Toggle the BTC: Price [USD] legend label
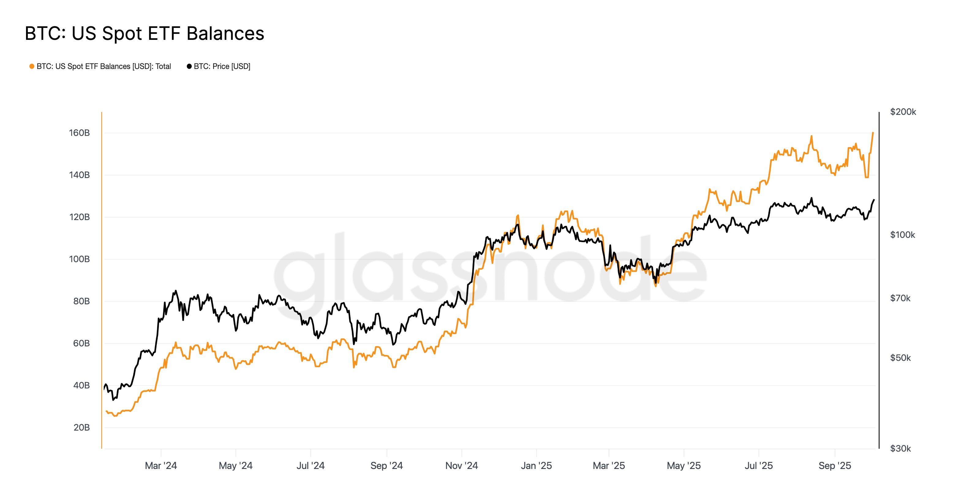The width and height of the screenshot is (980, 499). point(222,67)
